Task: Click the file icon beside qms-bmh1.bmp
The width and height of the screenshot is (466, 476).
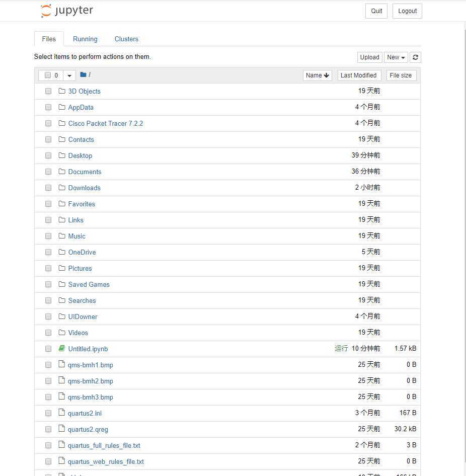Action: 62,365
